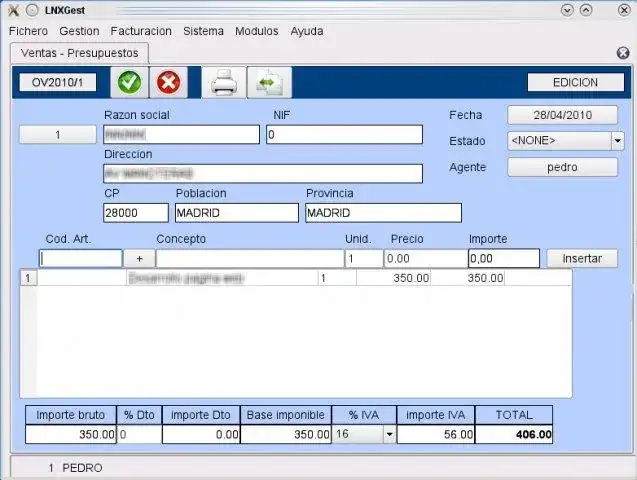Accept changes with the green checkmark icon
The height and width of the screenshot is (480, 637).
tap(129, 82)
